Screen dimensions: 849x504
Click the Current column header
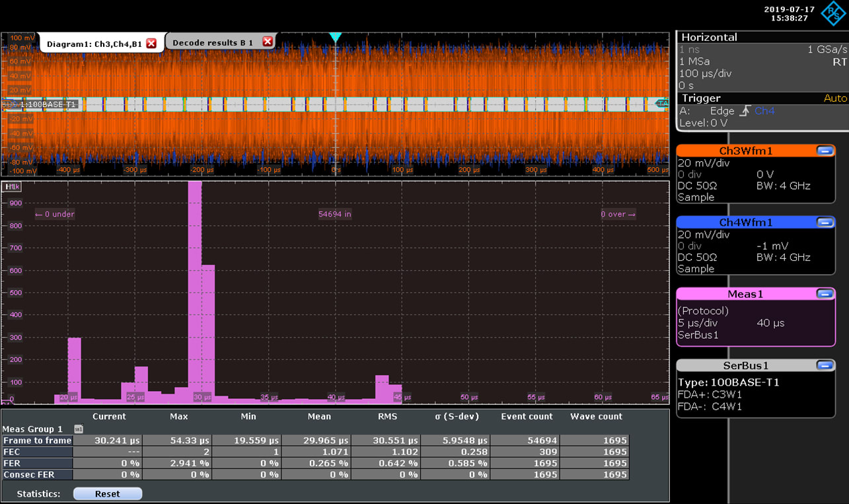[x=109, y=417]
